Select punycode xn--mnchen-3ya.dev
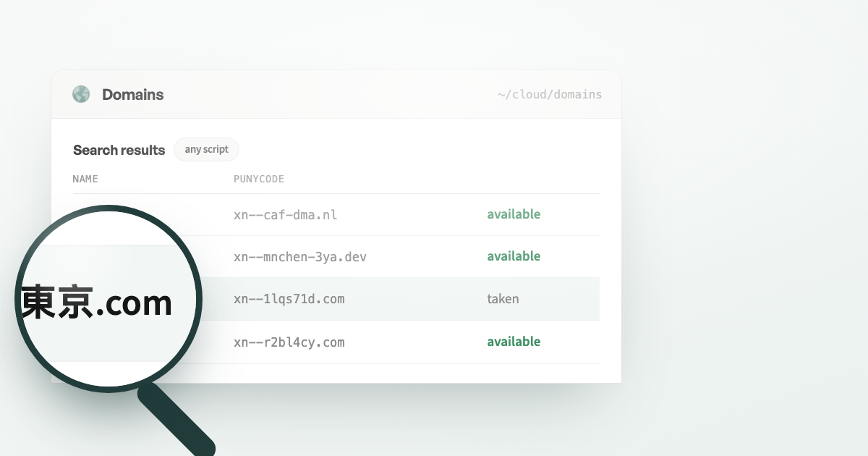Image resolution: width=868 pixels, height=456 pixels. pos(295,257)
